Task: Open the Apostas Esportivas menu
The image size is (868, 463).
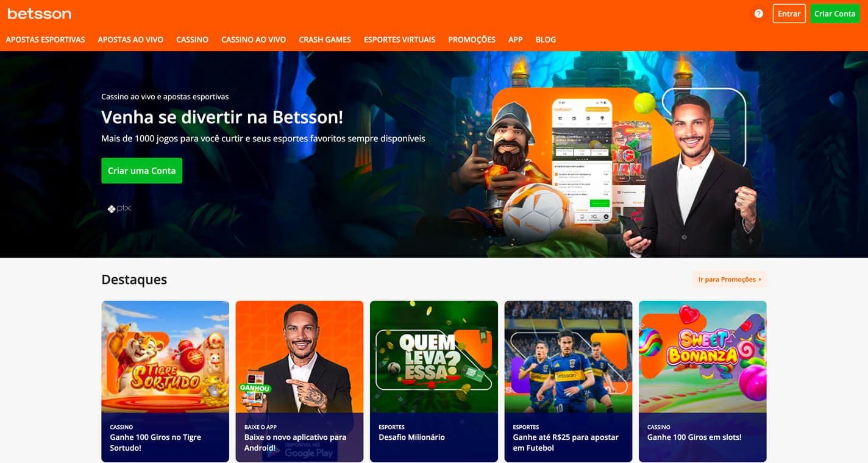Action: [45, 40]
